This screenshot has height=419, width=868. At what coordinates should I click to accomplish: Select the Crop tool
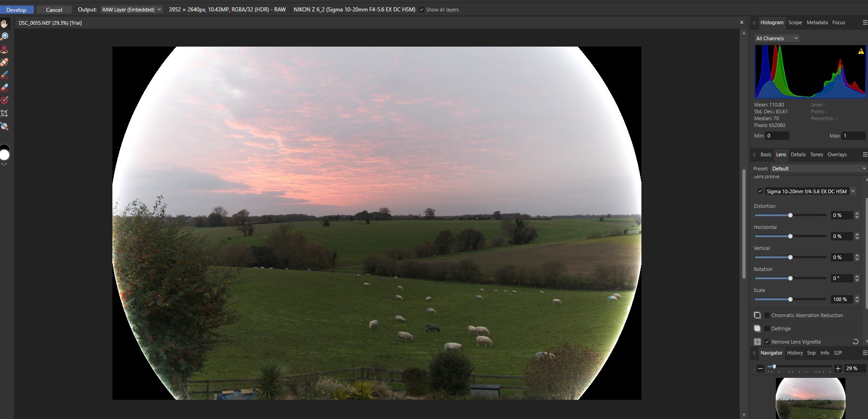5,113
